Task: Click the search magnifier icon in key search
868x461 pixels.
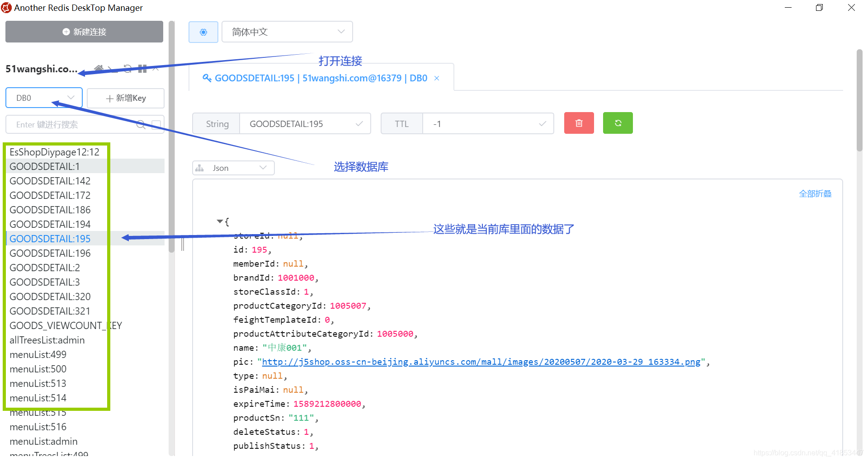Action: click(141, 125)
